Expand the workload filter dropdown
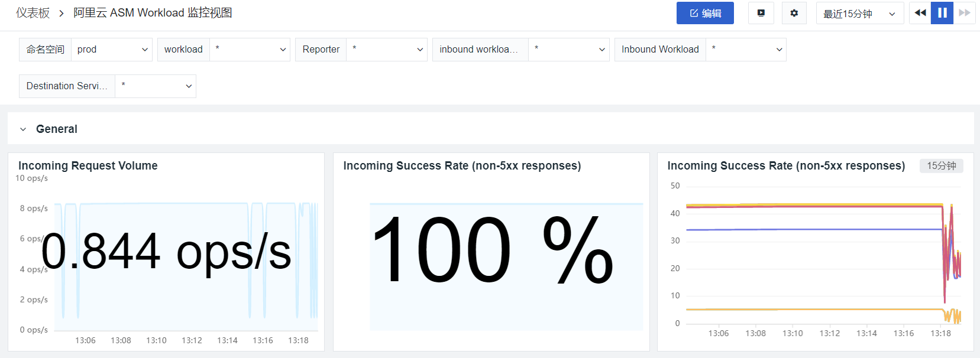Viewport: 980px width, 358px height. point(250,50)
